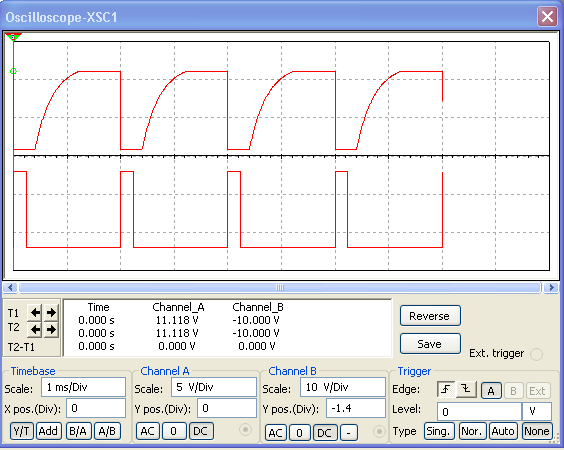Image resolution: width=564 pixels, height=450 pixels.
Task: Select the Ext. trigger radio indicator
Action: (x=536, y=354)
